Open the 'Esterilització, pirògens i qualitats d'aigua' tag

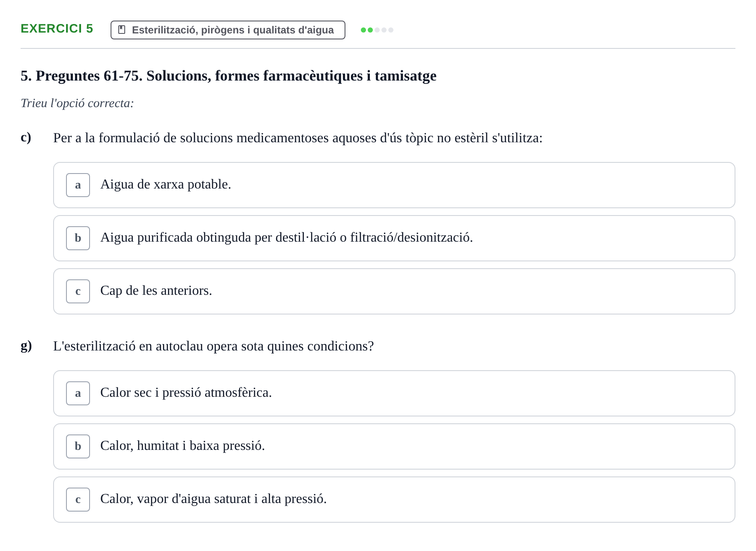pyautogui.click(x=228, y=30)
